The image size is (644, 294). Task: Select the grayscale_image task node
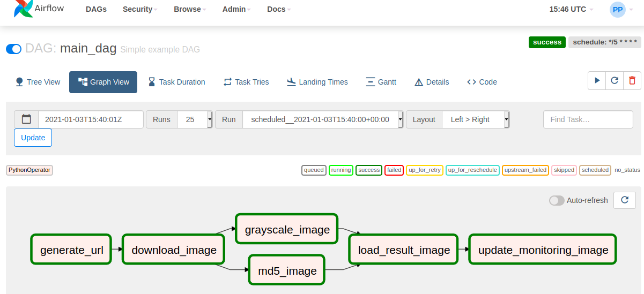[x=287, y=230]
